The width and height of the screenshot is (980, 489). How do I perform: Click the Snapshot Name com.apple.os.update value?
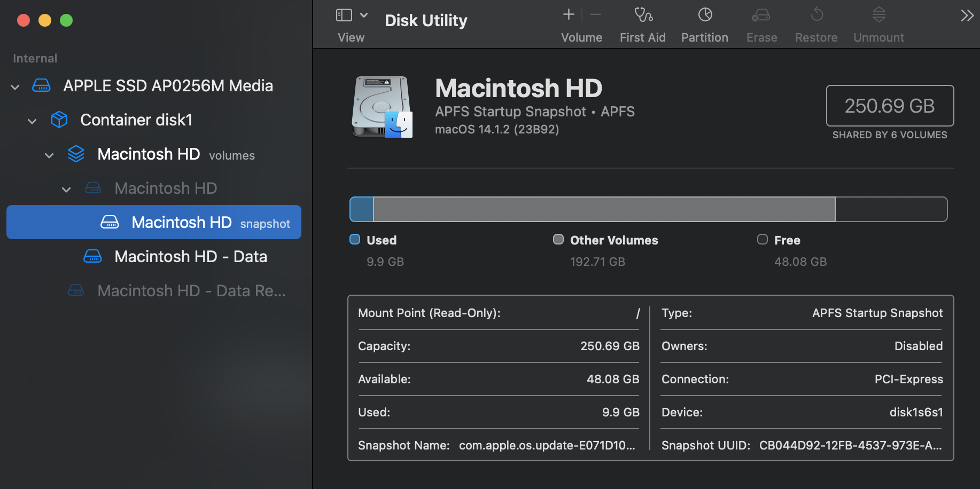[547, 445]
